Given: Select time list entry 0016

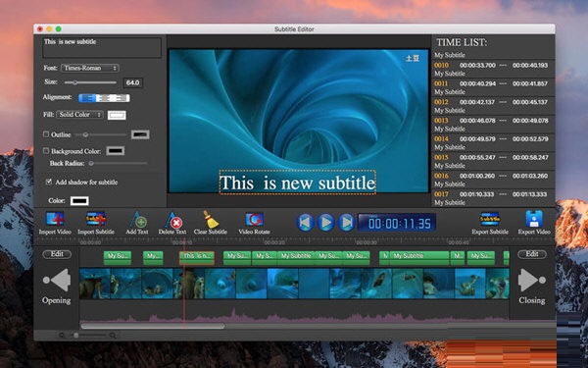Looking at the screenshot, I should pyautogui.click(x=493, y=180).
